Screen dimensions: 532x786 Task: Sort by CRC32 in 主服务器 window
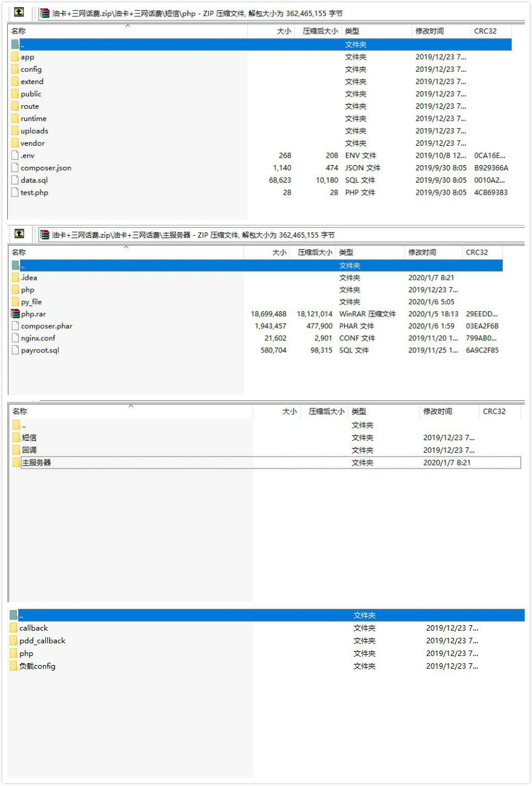(482, 252)
